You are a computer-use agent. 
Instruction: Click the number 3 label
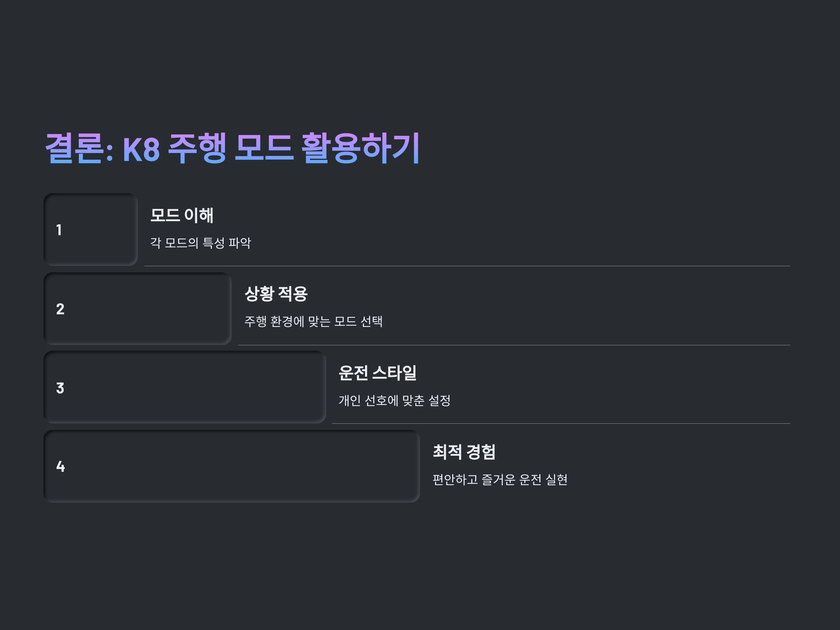pyautogui.click(x=60, y=388)
